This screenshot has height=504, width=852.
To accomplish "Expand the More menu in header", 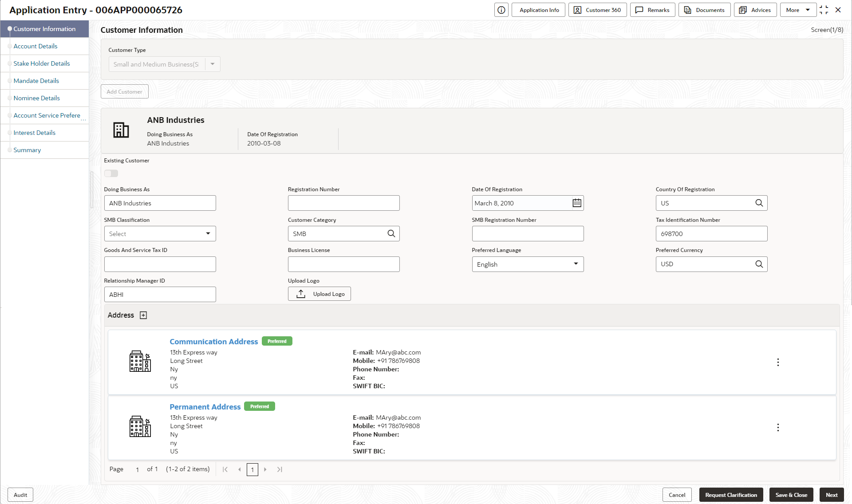I will click(x=798, y=10).
